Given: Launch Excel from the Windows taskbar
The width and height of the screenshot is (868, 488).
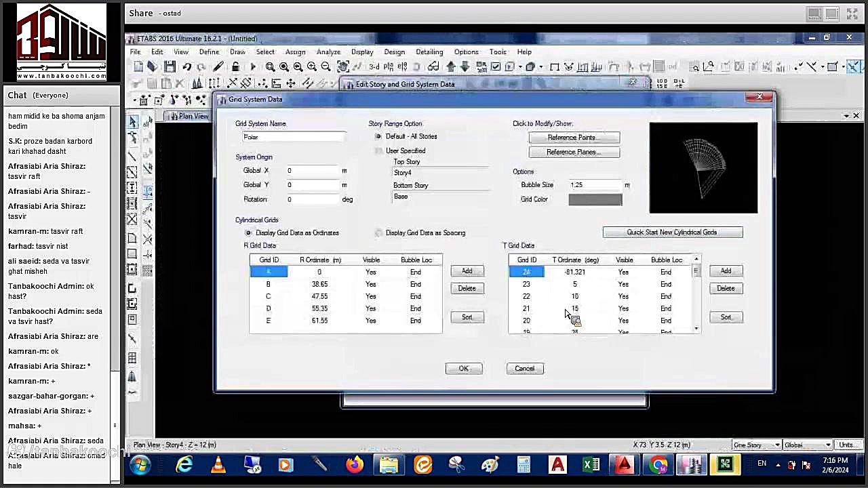Looking at the screenshot, I should point(591,465).
